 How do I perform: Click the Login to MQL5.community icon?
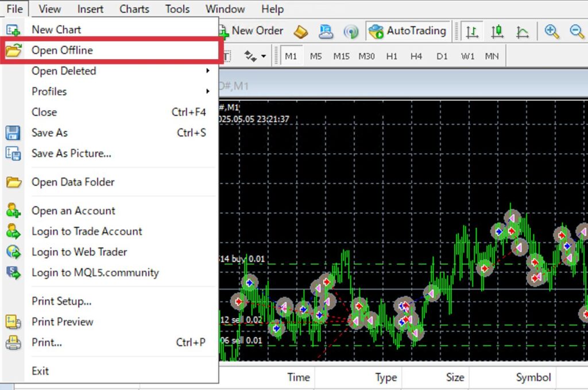pyautogui.click(x=14, y=272)
